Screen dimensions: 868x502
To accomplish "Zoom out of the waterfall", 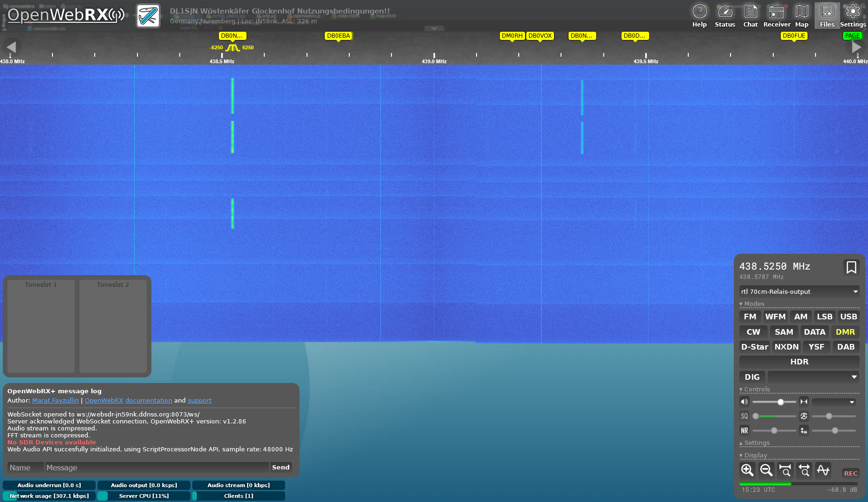I will click(766, 470).
